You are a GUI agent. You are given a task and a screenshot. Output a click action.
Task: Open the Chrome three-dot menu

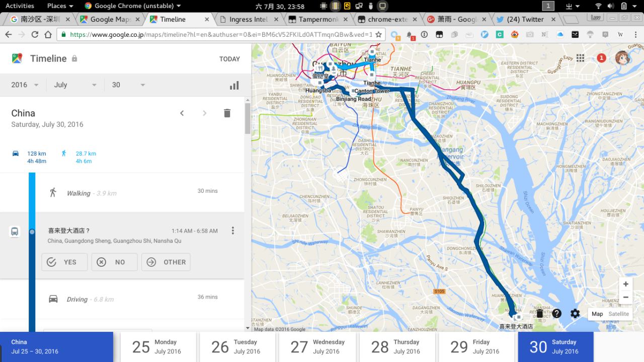point(634,35)
